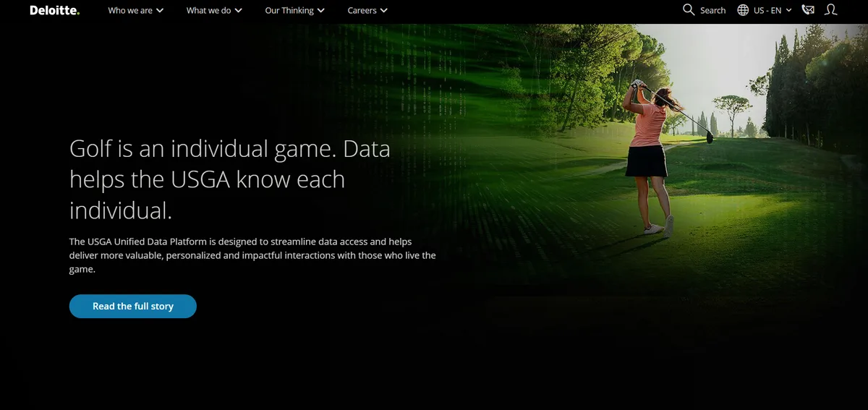The height and width of the screenshot is (410, 868).
Task: Click the Deloitte logo
Action: [54, 10]
